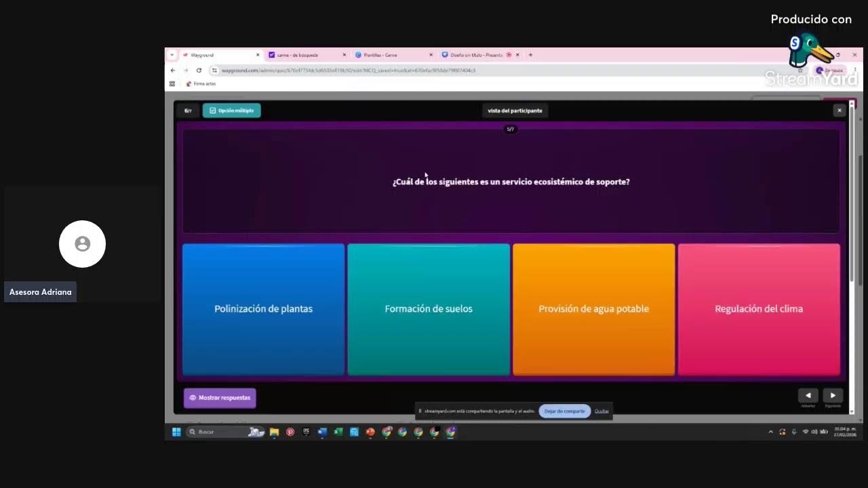Click the microphone icon in system tray
The width and height of the screenshot is (868, 488).
794,432
